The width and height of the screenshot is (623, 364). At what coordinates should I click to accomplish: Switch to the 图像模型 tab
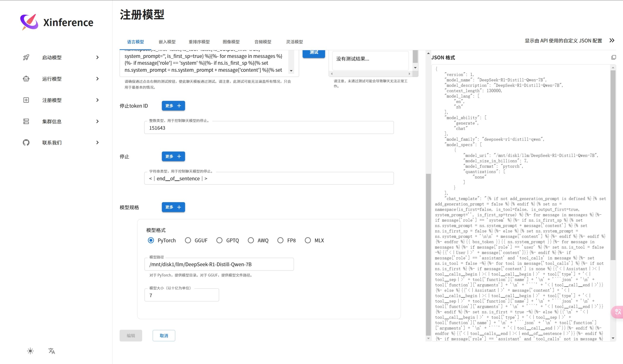tap(231, 42)
